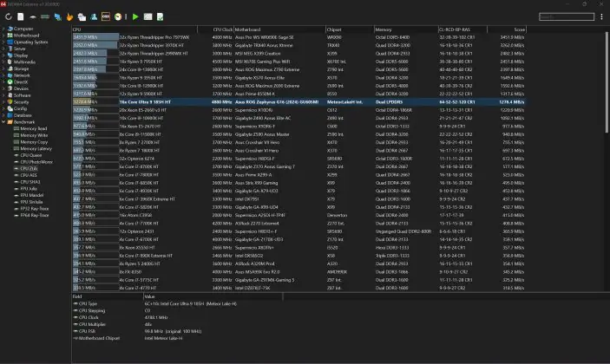Expand the Operating System tree node
The width and height of the screenshot is (610, 364).
click(x=3, y=42)
